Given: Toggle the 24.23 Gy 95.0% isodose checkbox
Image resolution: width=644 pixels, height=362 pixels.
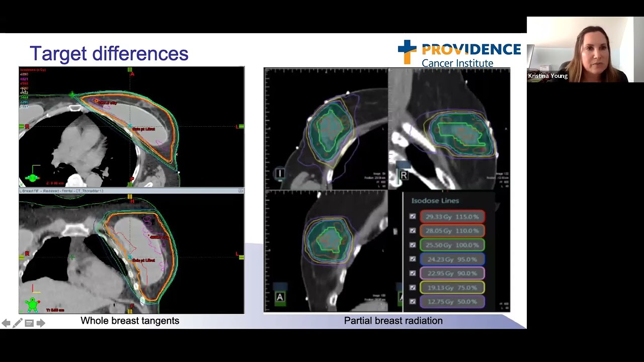Looking at the screenshot, I should [413, 259].
